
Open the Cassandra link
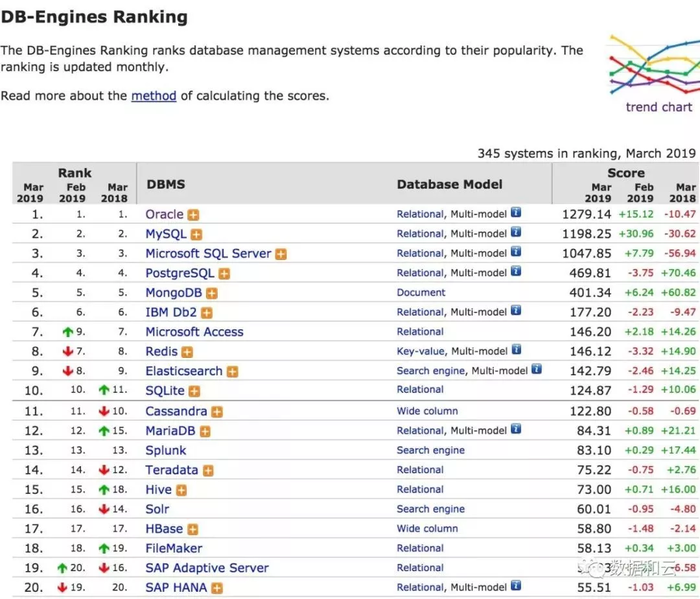[176, 412]
